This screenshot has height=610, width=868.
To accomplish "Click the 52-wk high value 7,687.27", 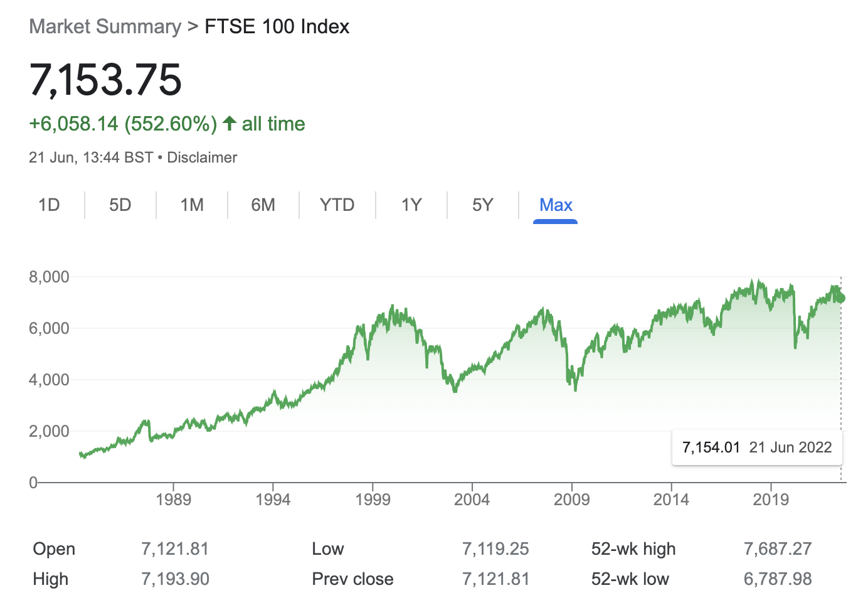I will coord(778,549).
